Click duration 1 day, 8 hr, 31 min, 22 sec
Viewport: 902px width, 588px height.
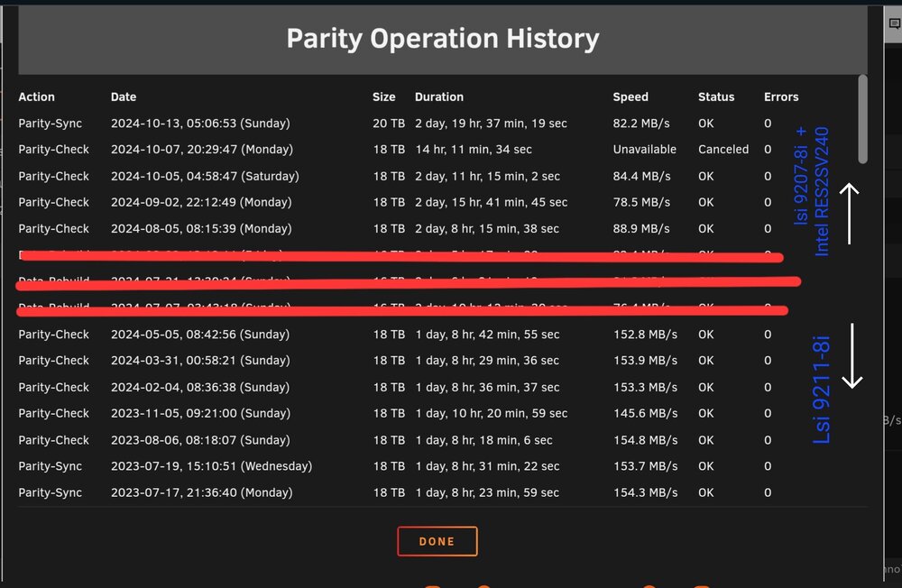(487, 466)
